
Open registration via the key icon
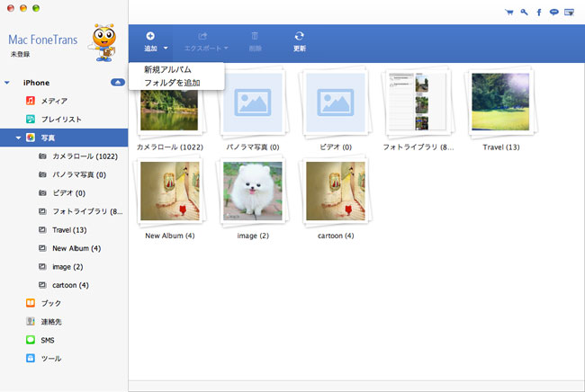coord(524,13)
